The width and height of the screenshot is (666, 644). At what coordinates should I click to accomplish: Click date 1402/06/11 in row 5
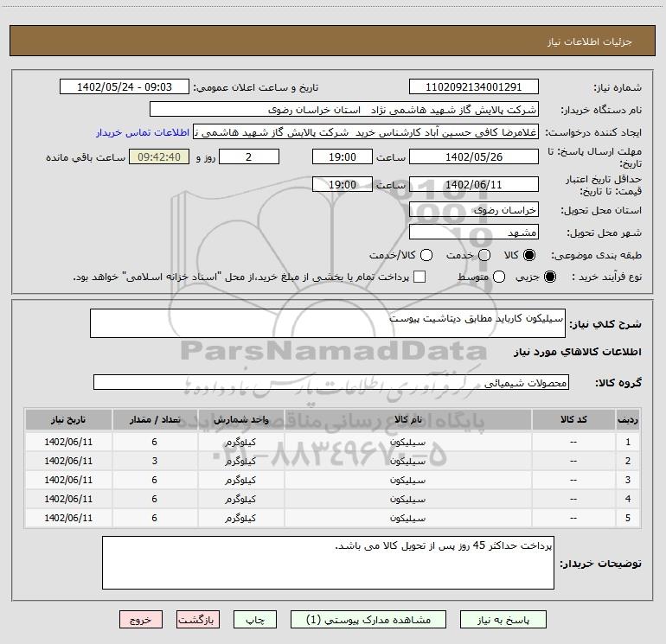68,518
